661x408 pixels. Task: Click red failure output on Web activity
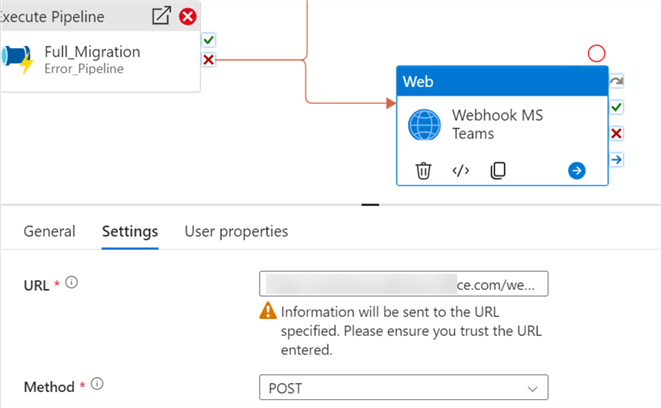[x=617, y=133]
